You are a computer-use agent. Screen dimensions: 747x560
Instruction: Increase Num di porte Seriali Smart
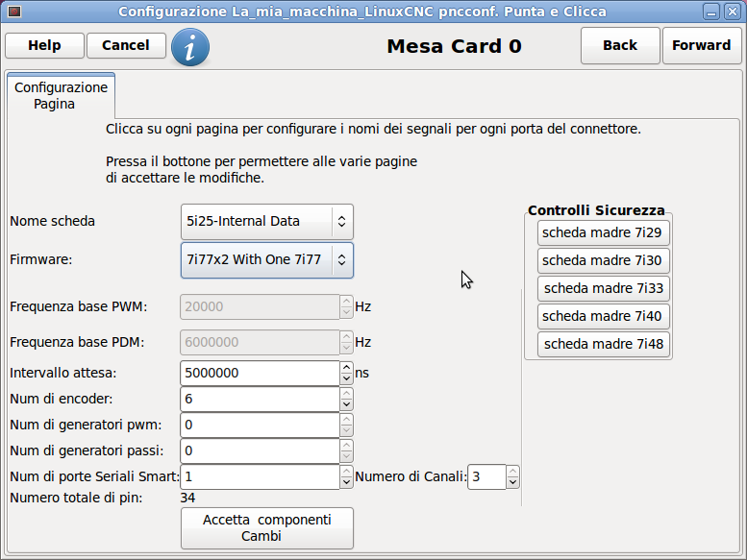pyautogui.click(x=346, y=471)
